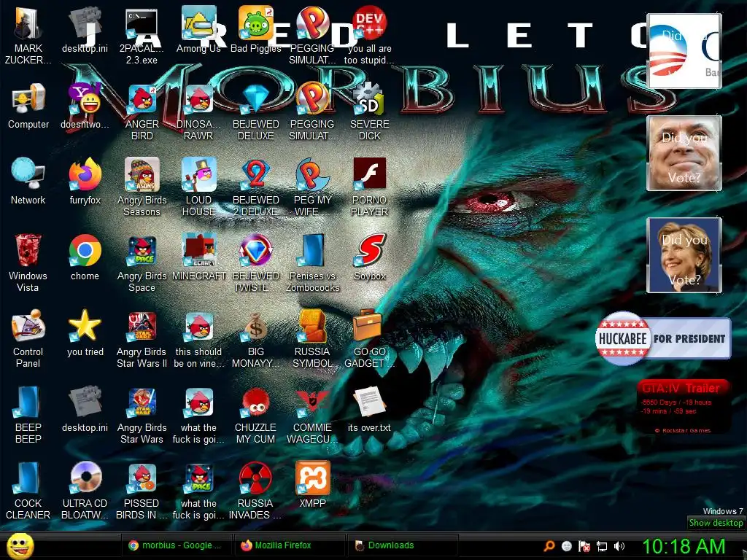Click the Show desktop button

[x=716, y=522]
